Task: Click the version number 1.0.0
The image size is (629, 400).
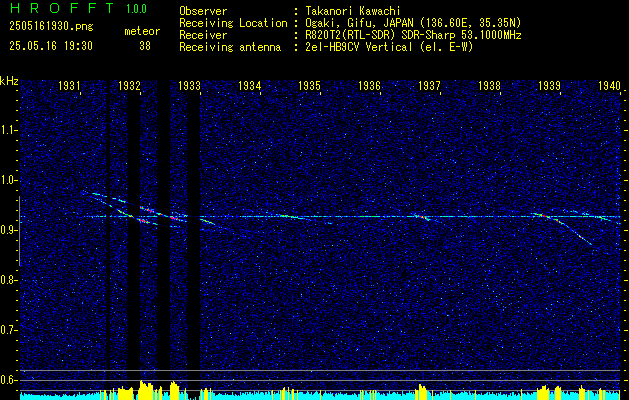Action: pyautogui.click(x=136, y=9)
